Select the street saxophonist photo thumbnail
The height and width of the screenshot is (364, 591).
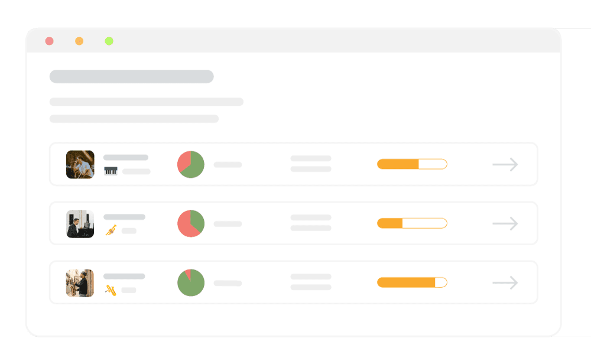pos(80,282)
